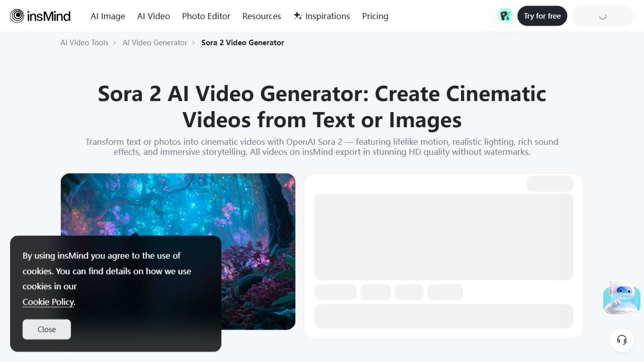Click the floating robot AI assistant icon
Viewport: 644px width, 362px height.
621,298
